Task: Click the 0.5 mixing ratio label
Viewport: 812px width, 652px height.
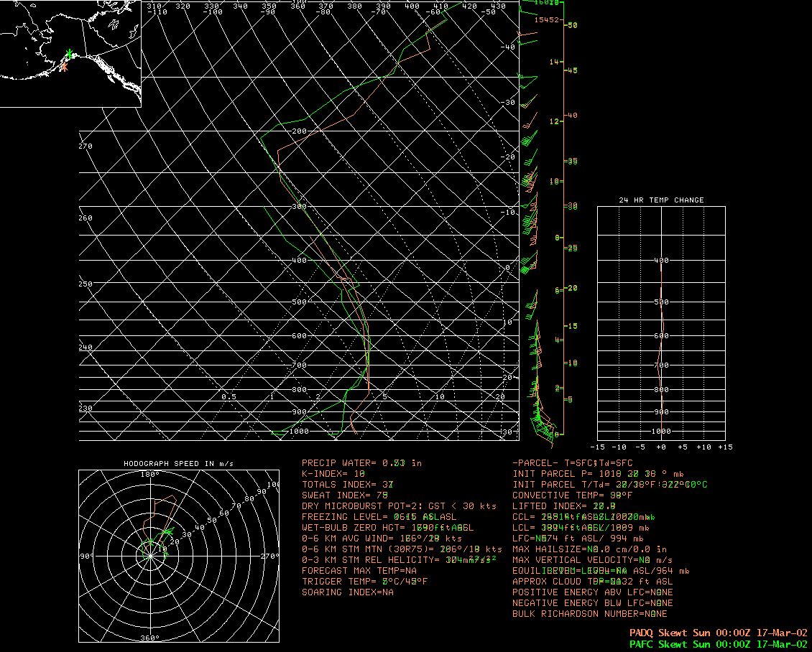Action: click(x=229, y=397)
